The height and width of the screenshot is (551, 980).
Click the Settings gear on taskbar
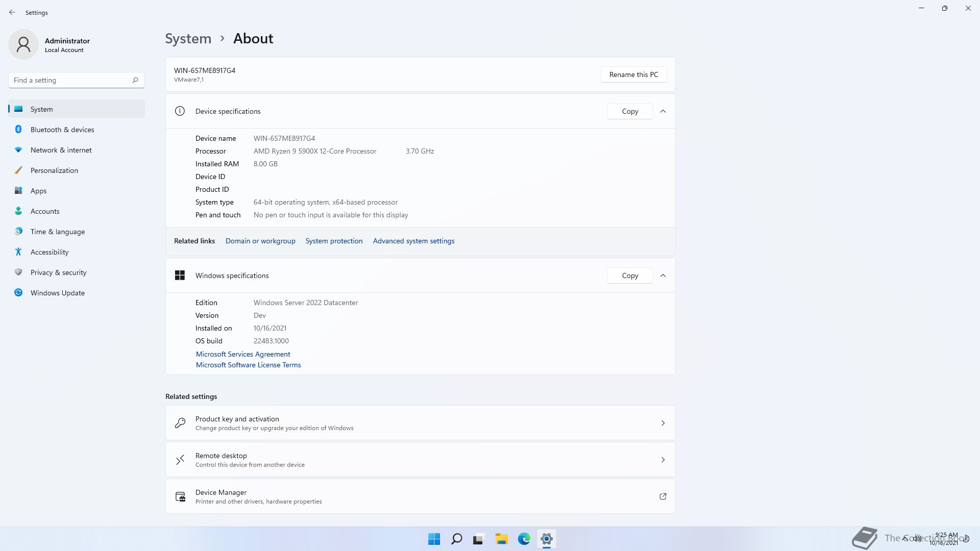(546, 539)
